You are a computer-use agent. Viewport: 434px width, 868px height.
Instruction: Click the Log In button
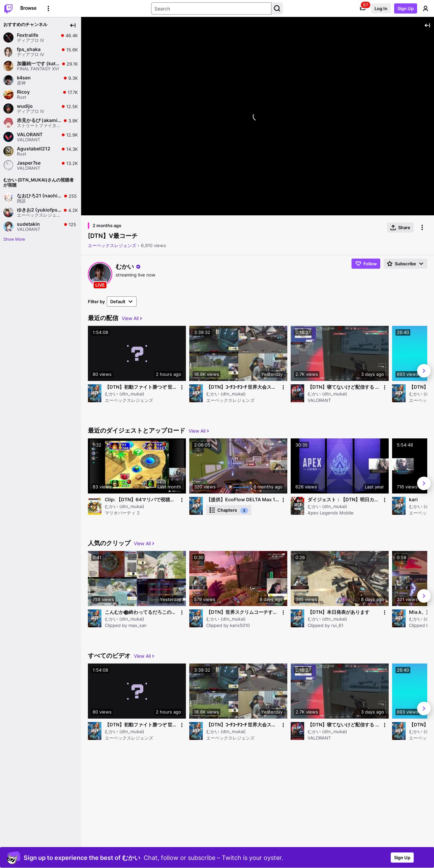pos(381,8)
